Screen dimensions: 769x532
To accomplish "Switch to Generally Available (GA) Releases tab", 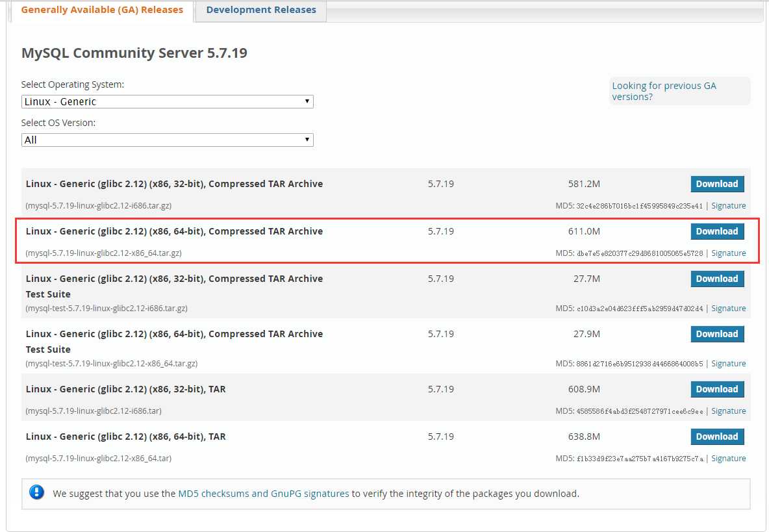I will [x=102, y=10].
